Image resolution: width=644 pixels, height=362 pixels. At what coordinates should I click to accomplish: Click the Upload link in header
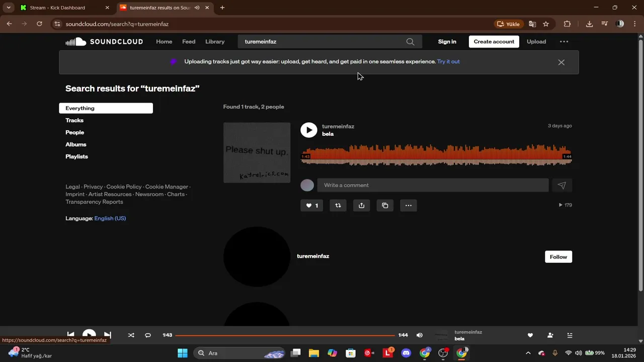coord(536,42)
